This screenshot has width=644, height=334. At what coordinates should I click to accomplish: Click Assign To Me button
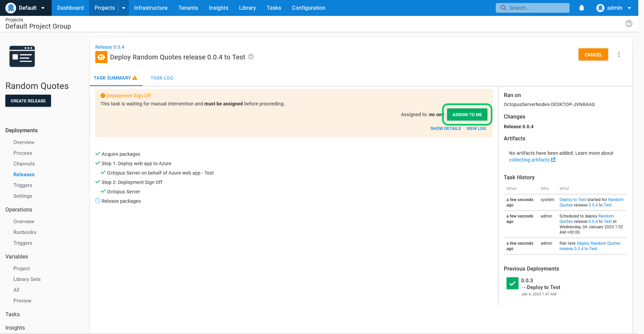[467, 114]
